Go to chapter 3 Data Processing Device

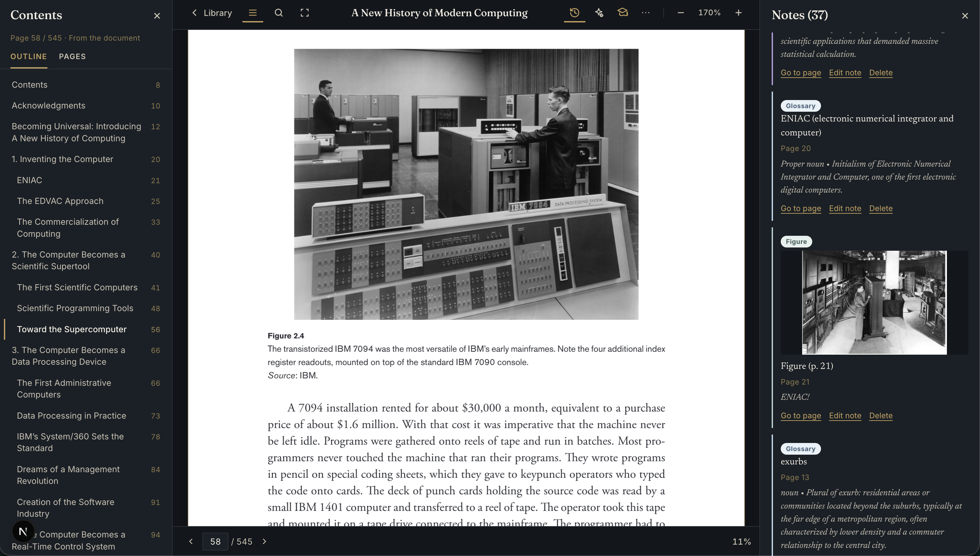click(x=86, y=356)
